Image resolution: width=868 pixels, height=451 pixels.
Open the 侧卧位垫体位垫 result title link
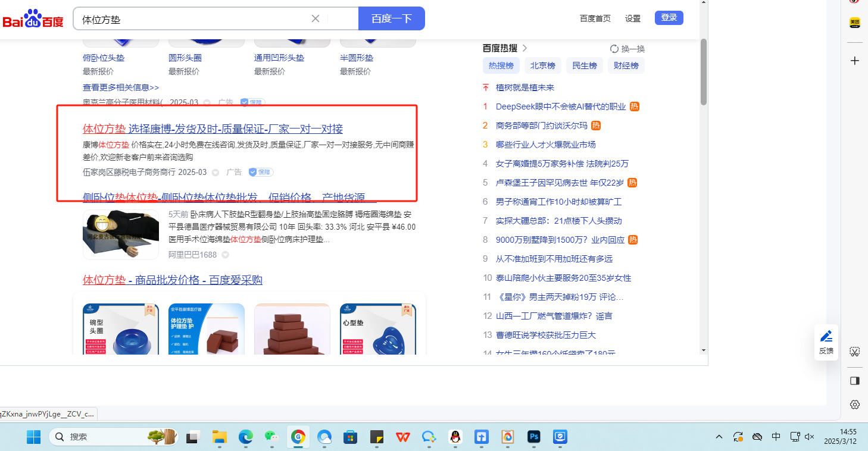pos(229,198)
